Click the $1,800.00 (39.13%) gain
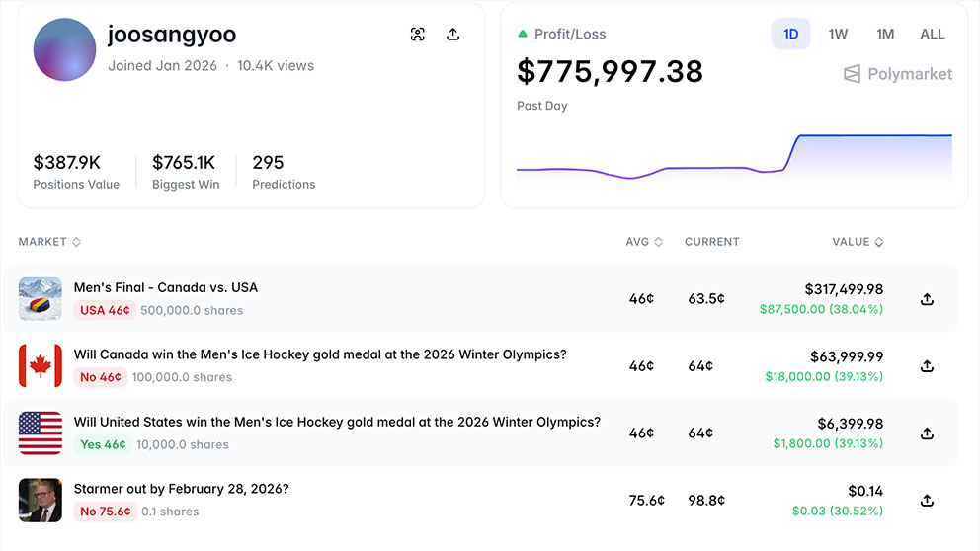This screenshot has height=551, width=980. point(828,443)
